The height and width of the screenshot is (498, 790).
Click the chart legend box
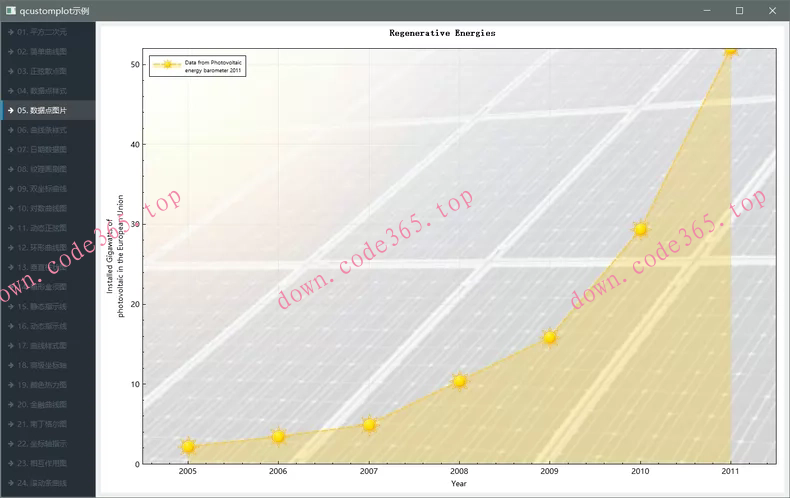point(197,66)
